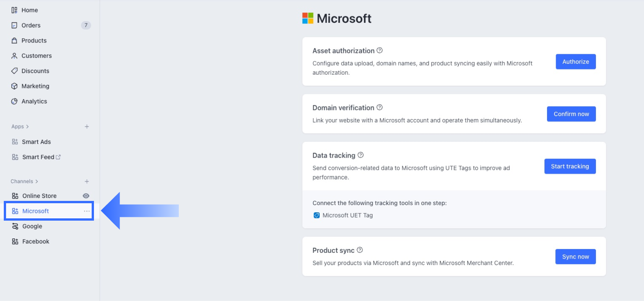The width and height of the screenshot is (644, 301).
Task: Click the Orders count badge 7
Action: (x=86, y=25)
